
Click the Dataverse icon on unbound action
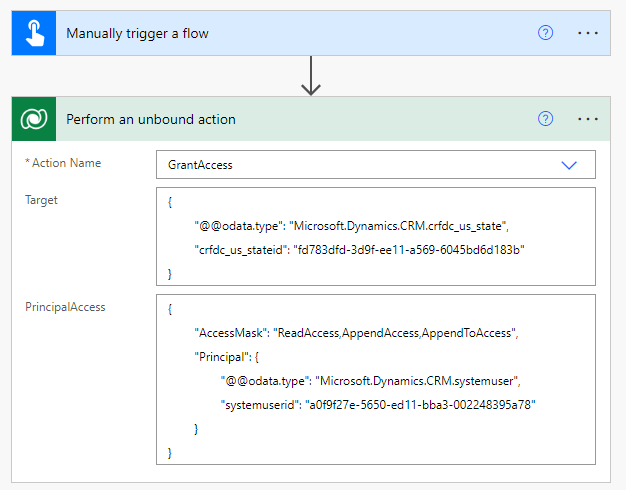tap(34, 119)
